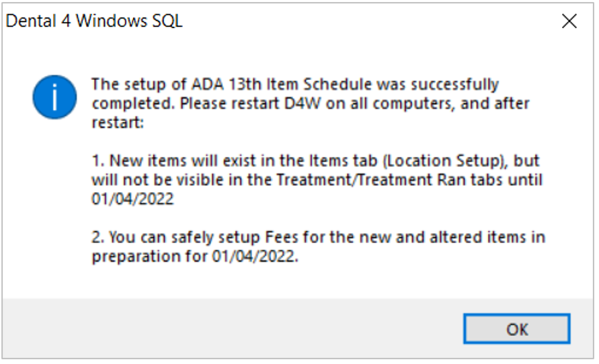
Task: Close the Dental 4 Windows SQL dialog
Action: tap(569, 21)
